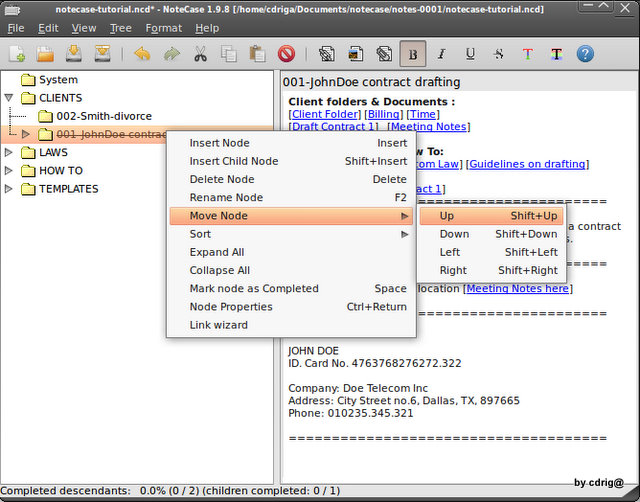Screen dimensions: 640x502
Task: Open the Format menu
Action: pyautogui.click(x=164, y=28)
